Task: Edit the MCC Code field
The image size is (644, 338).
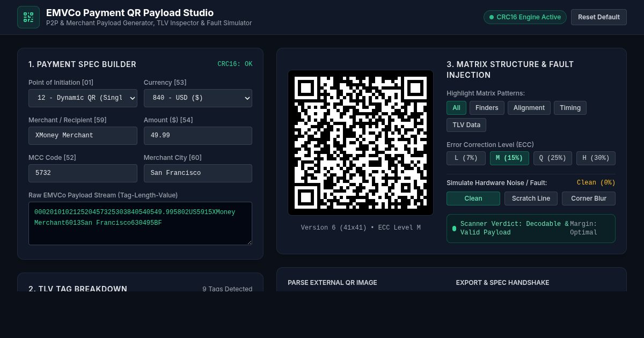Action: 83,173
